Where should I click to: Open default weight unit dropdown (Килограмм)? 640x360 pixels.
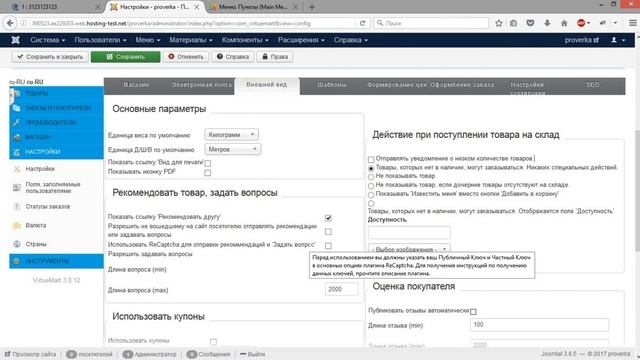pyautogui.click(x=231, y=134)
